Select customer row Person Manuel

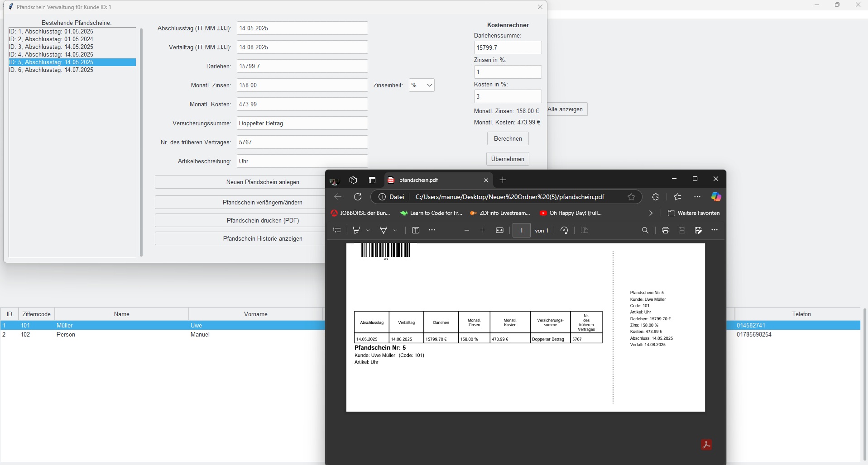pos(162,335)
